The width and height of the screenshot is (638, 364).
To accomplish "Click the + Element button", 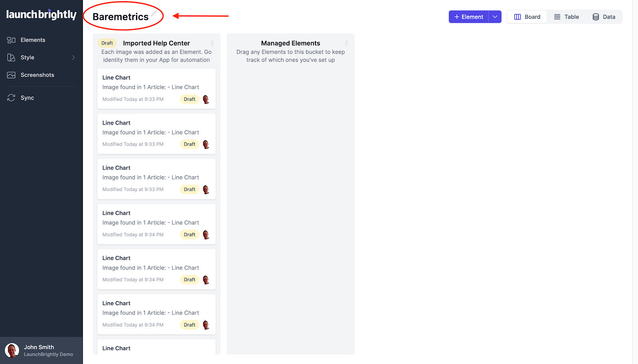I will (x=469, y=17).
